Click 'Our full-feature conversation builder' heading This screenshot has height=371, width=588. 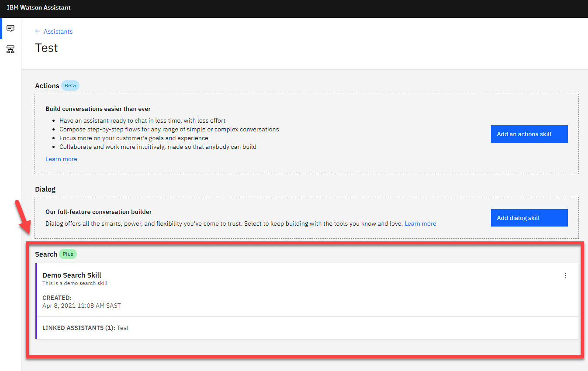99,212
